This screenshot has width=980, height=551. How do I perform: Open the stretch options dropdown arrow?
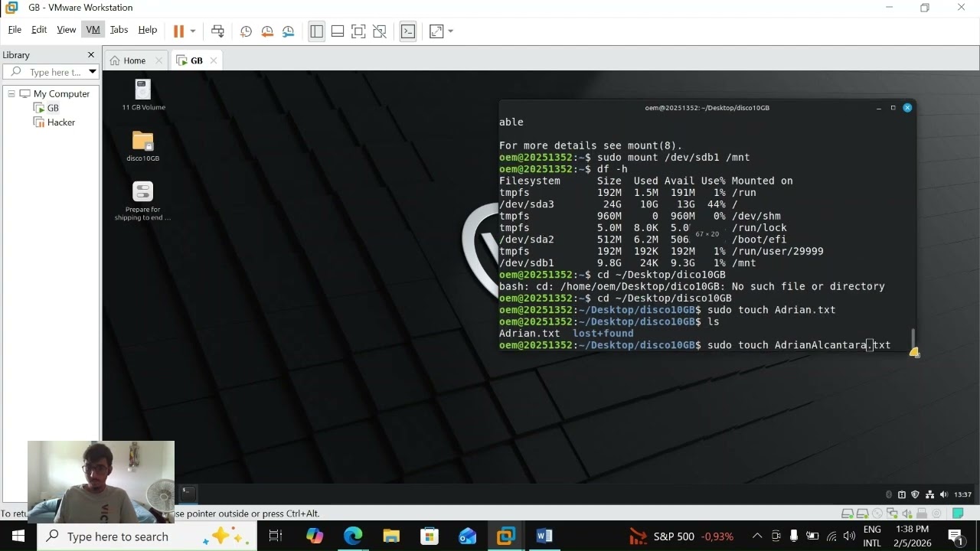(450, 31)
